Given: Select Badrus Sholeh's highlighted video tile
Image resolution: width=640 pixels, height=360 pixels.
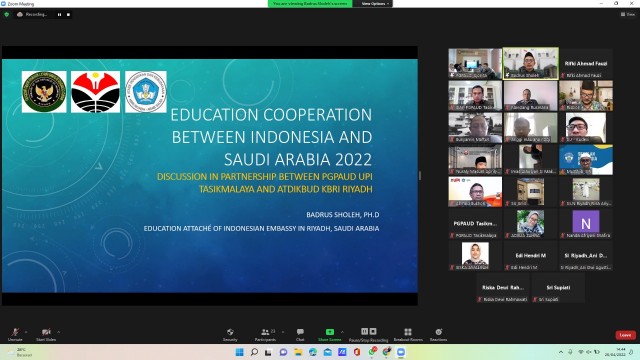Looking at the screenshot, I should click(x=531, y=63).
